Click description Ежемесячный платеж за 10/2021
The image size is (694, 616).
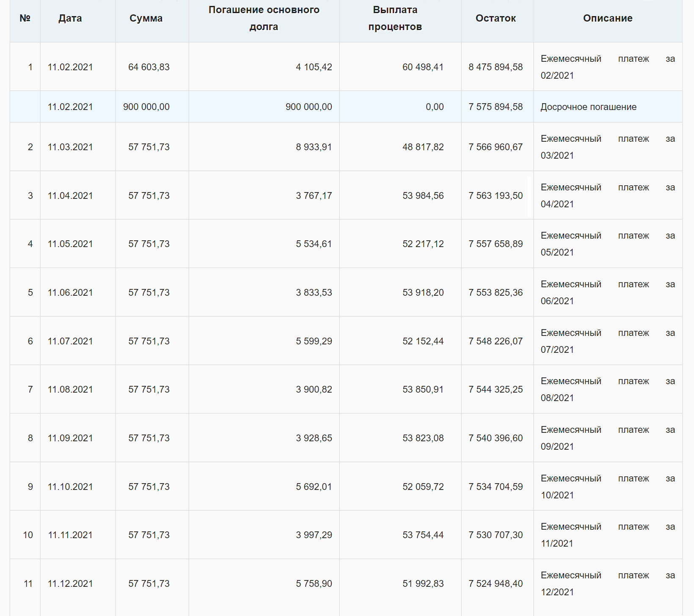pyautogui.click(x=608, y=487)
